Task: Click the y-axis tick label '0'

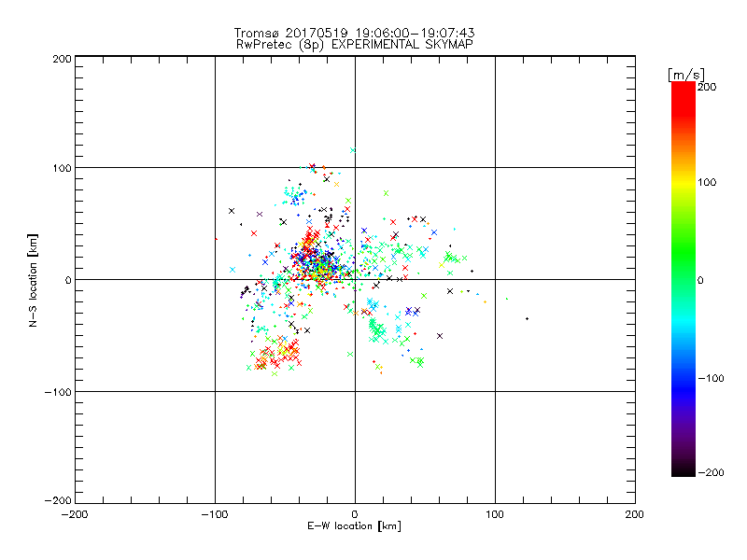Action: point(68,280)
